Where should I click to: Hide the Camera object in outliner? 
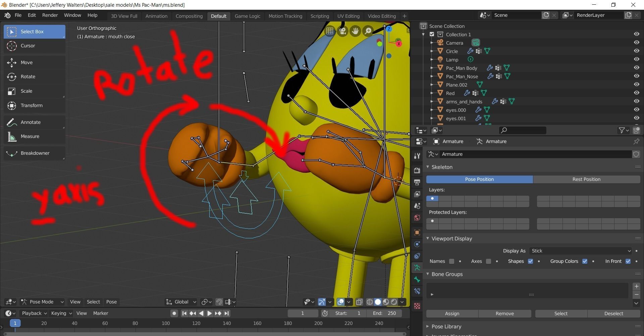(x=636, y=43)
